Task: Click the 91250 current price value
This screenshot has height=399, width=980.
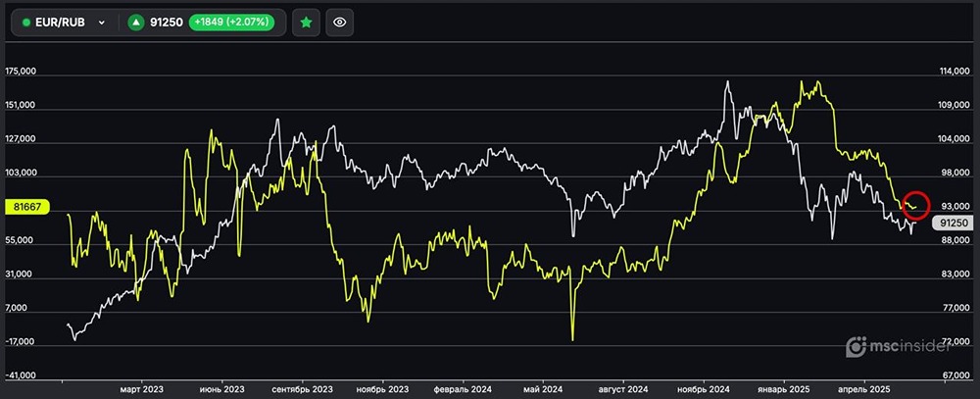Action: point(167,23)
